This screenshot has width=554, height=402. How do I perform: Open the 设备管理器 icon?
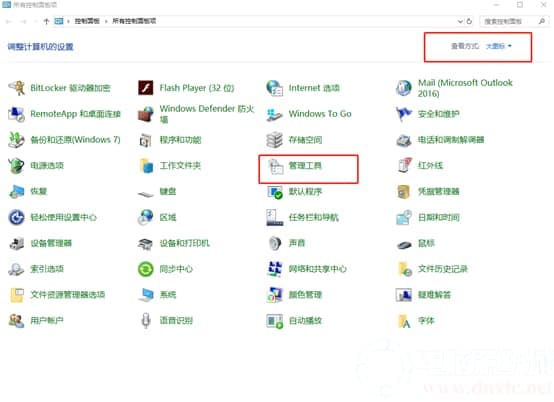click(x=16, y=244)
